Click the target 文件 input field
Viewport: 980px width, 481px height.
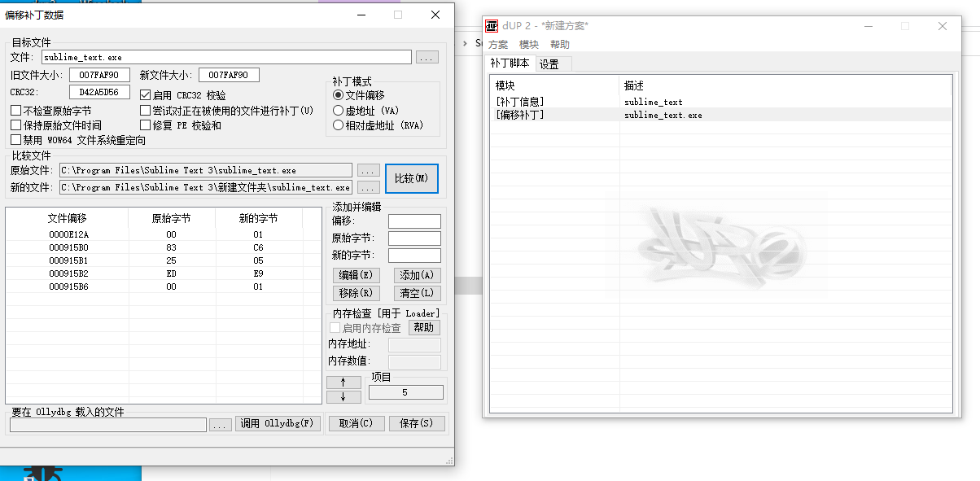(226, 57)
